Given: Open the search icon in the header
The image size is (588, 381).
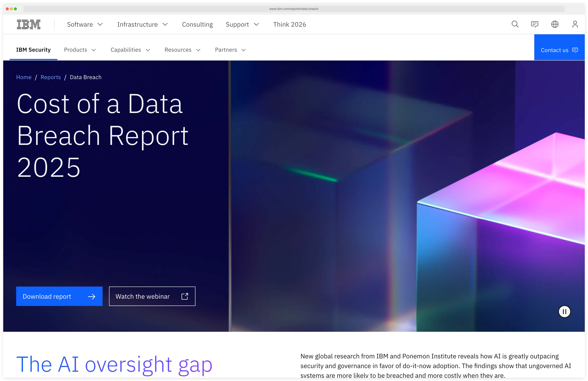Looking at the screenshot, I should [515, 24].
